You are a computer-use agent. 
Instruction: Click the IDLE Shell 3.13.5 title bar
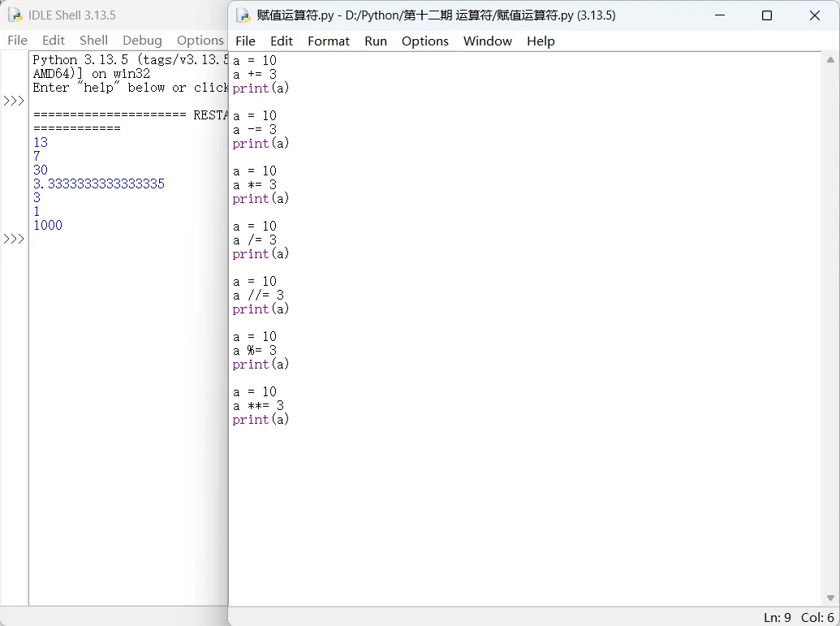pos(71,15)
